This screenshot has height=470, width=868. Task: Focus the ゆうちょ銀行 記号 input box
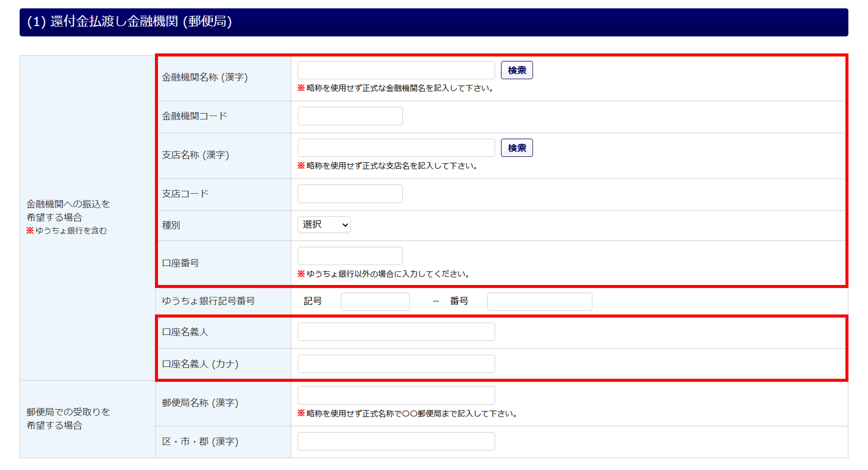click(375, 301)
